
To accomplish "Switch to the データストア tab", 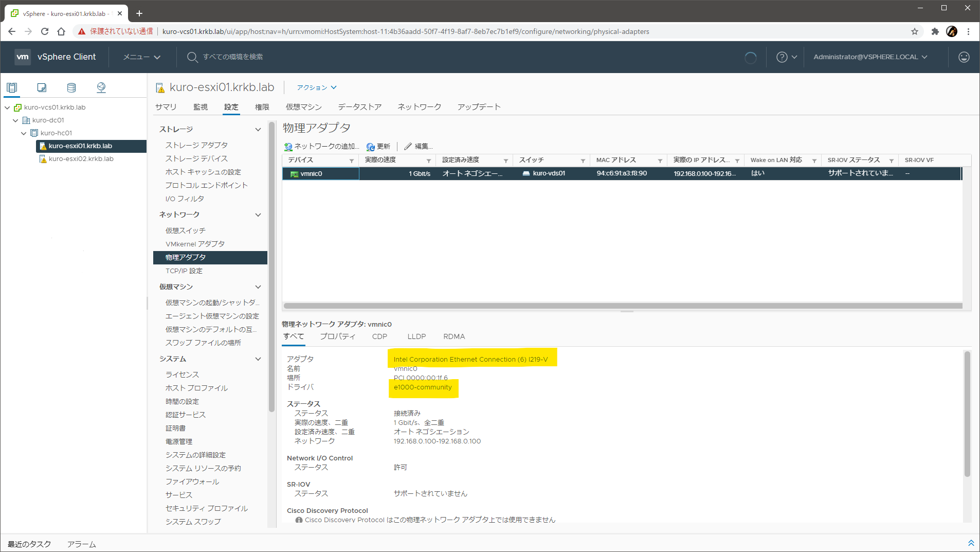I will 359,107.
